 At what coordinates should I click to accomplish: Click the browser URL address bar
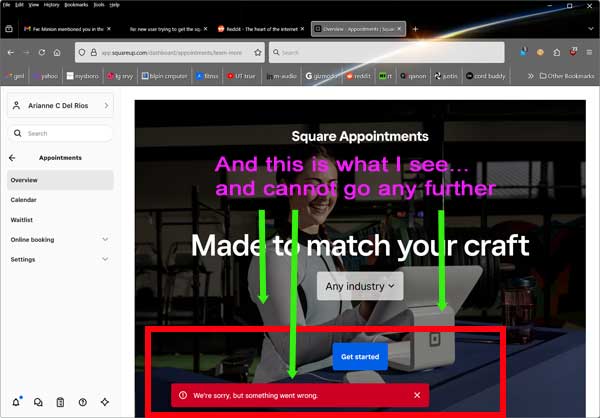tap(170, 52)
